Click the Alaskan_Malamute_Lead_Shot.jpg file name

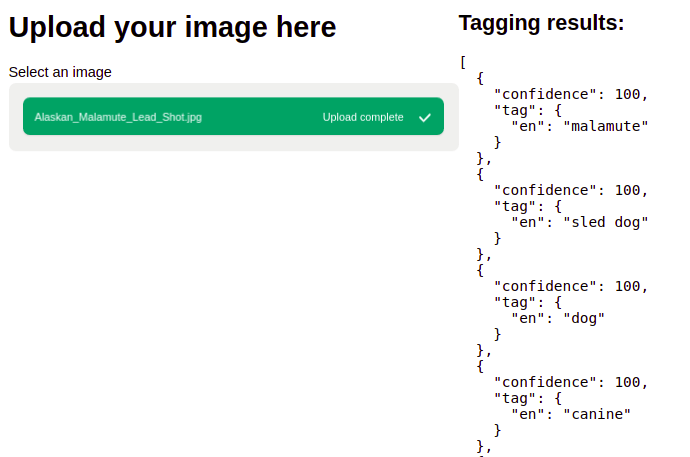click(118, 117)
